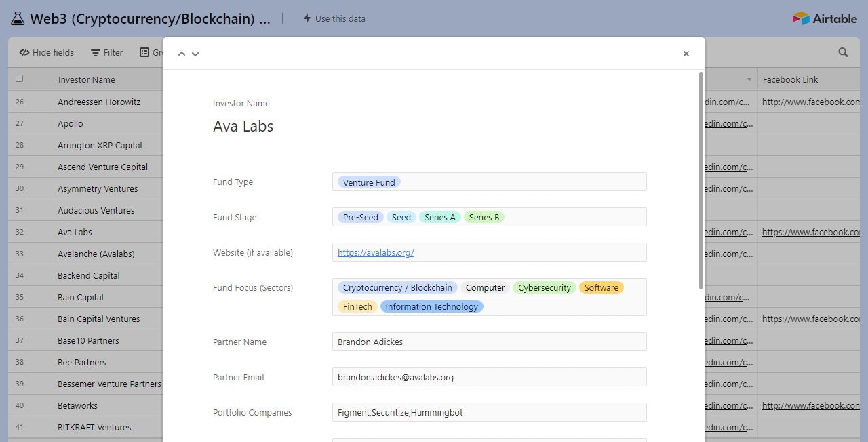The width and height of the screenshot is (868, 442).
Task: Click the Series B stage tag
Action: pos(484,217)
